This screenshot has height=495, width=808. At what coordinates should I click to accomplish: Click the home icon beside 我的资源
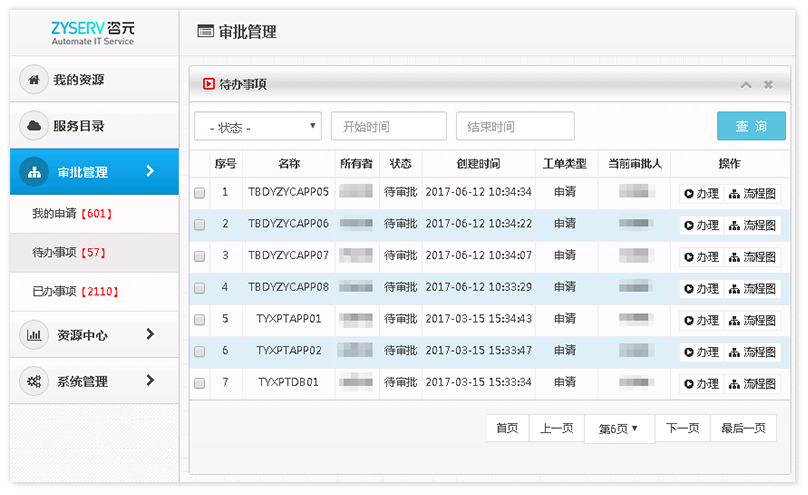[x=35, y=80]
